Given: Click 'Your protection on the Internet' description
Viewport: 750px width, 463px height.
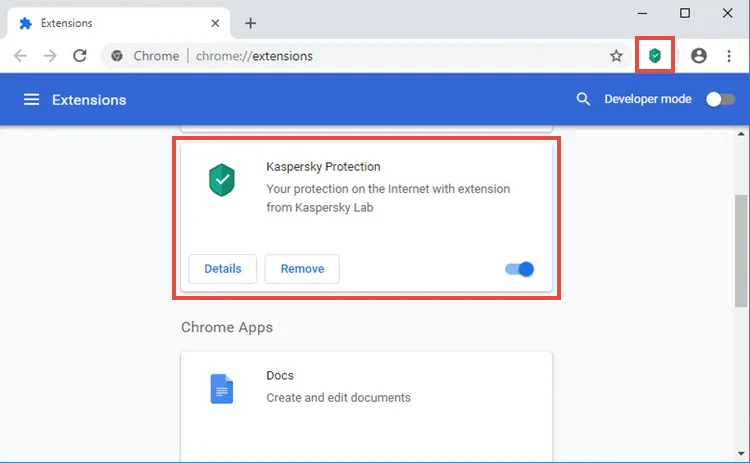Looking at the screenshot, I should (x=388, y=198).
